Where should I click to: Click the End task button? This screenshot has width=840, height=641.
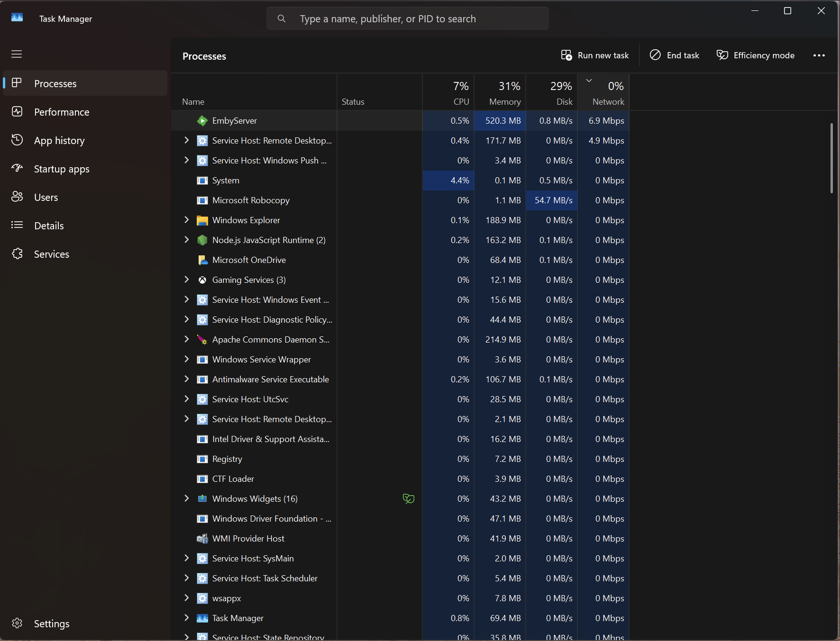[x=674, y=55]
